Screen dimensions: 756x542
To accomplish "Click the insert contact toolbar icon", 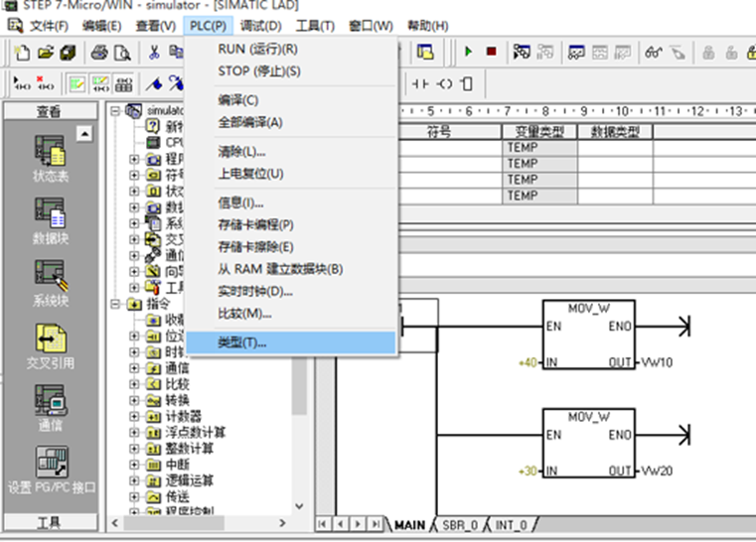I will point(420,83).
